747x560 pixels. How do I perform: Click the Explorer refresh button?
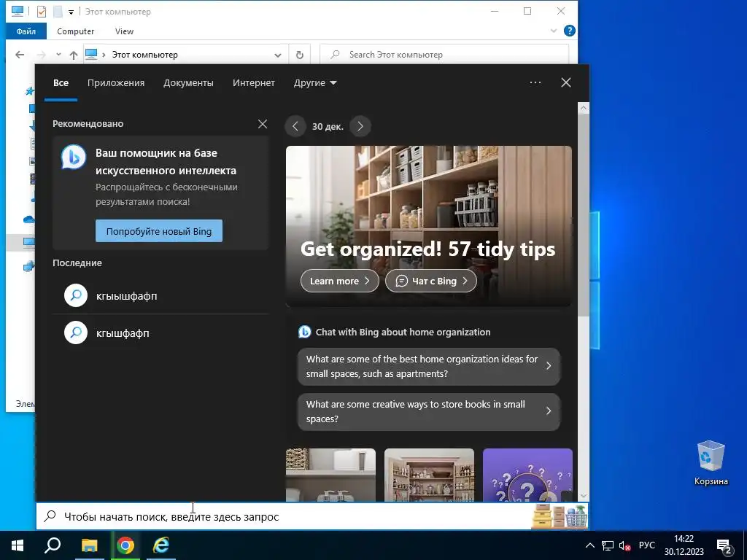point(300,55)
